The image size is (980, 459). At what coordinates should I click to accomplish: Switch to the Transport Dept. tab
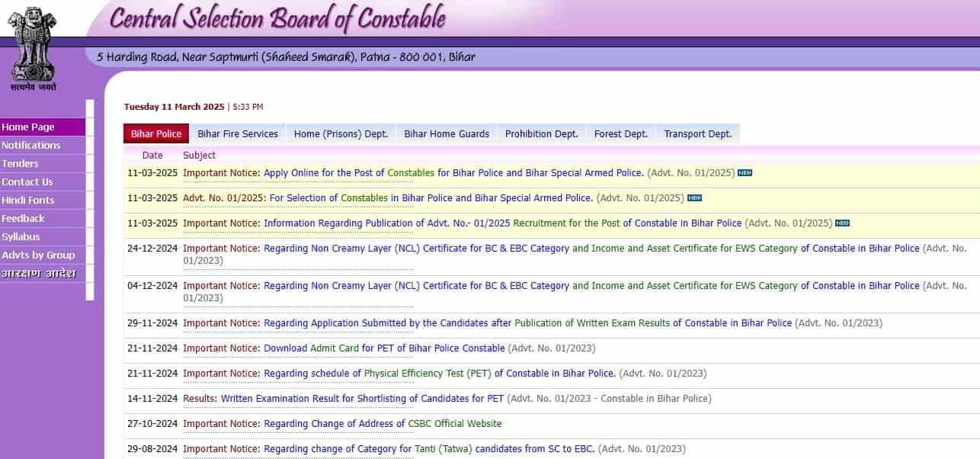(x=698, y=133)
